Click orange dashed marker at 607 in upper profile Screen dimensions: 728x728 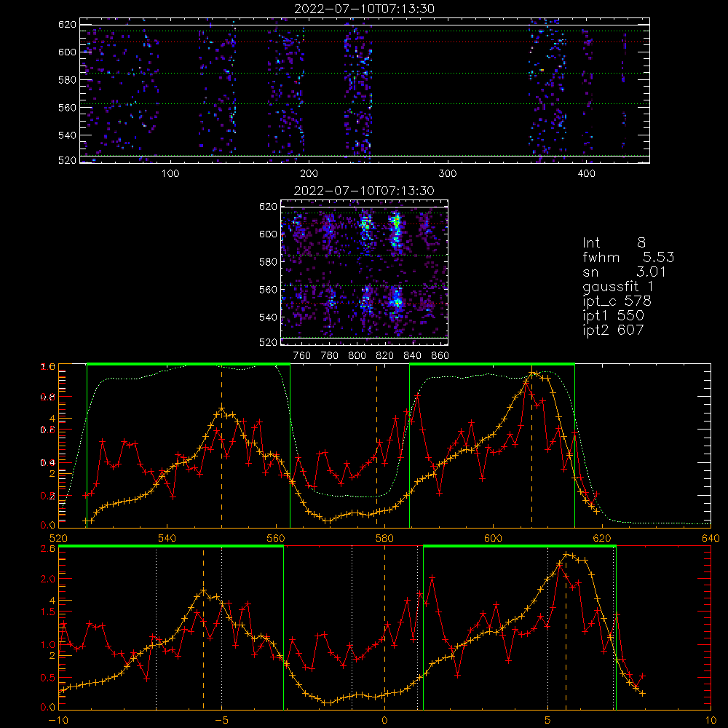531,446
